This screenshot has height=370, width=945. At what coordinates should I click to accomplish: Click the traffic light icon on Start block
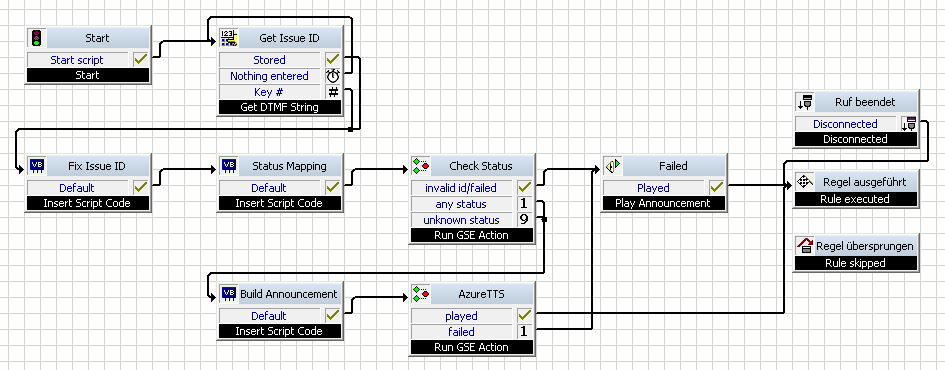coord(37,38)
